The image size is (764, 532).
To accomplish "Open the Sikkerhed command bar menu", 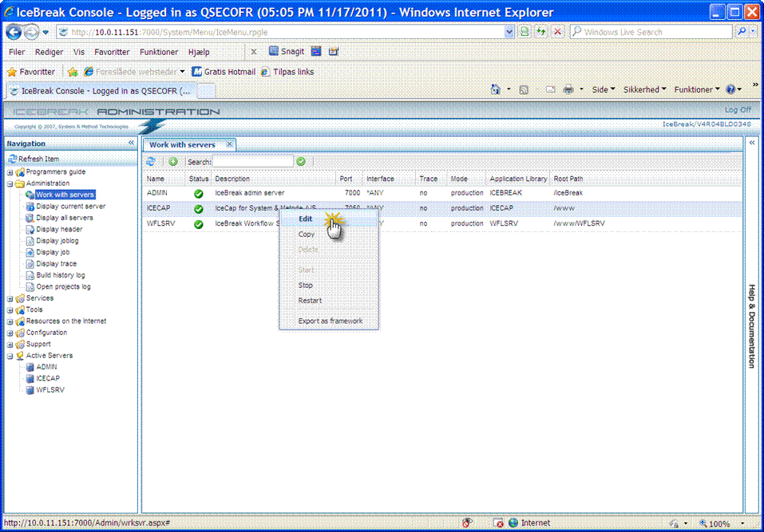I will pos(644,89).
